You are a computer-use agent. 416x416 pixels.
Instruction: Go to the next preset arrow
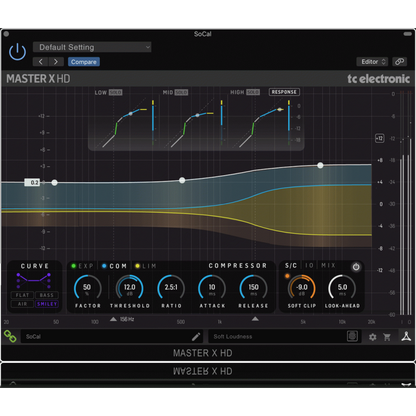[x=56, y=62]
